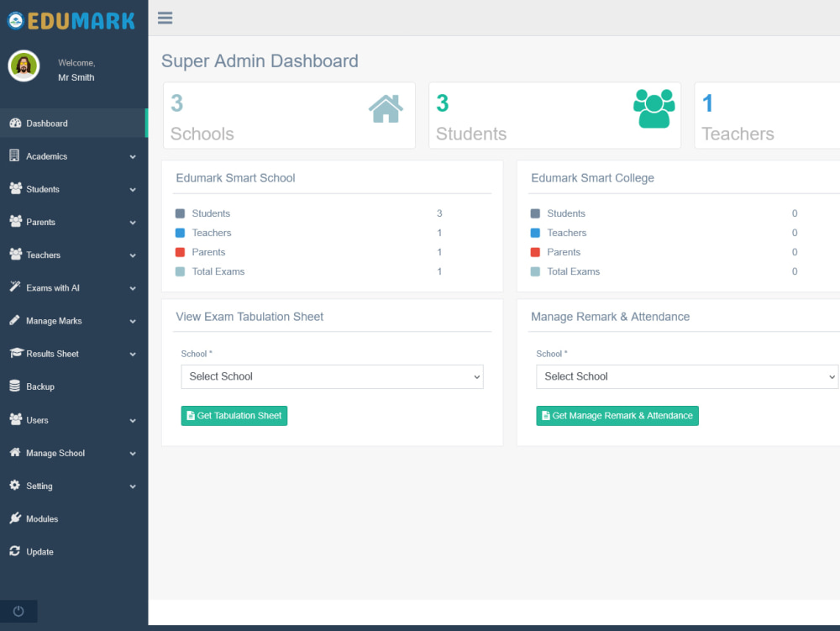Click the Setting gear icon
The image size is (840, 631).
pyautogui.click(x=15, y=486)
